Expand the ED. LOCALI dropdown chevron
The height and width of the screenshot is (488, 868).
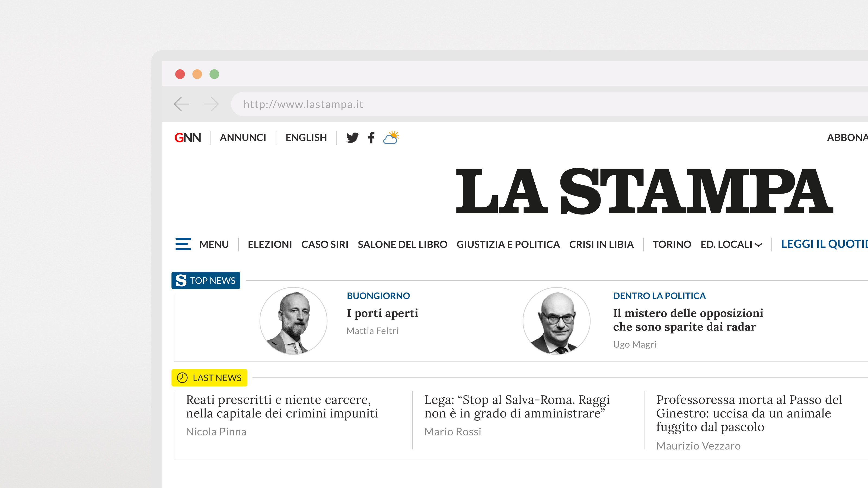point(758,245)
